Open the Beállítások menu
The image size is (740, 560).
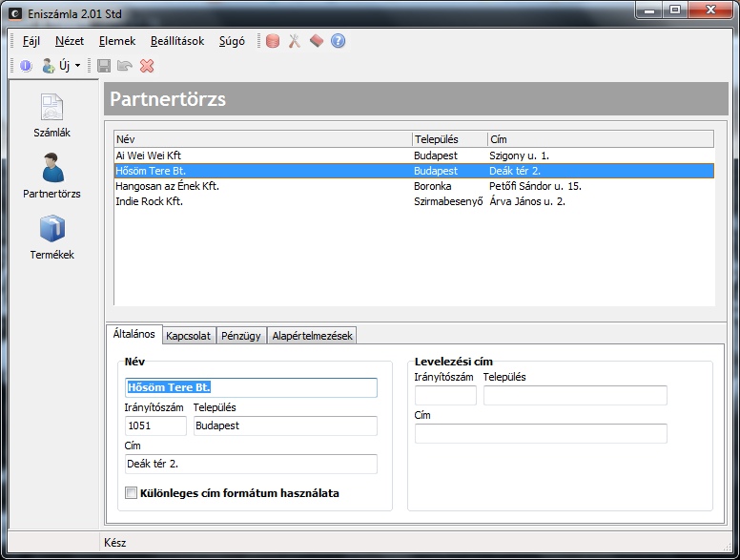[176, 41]
